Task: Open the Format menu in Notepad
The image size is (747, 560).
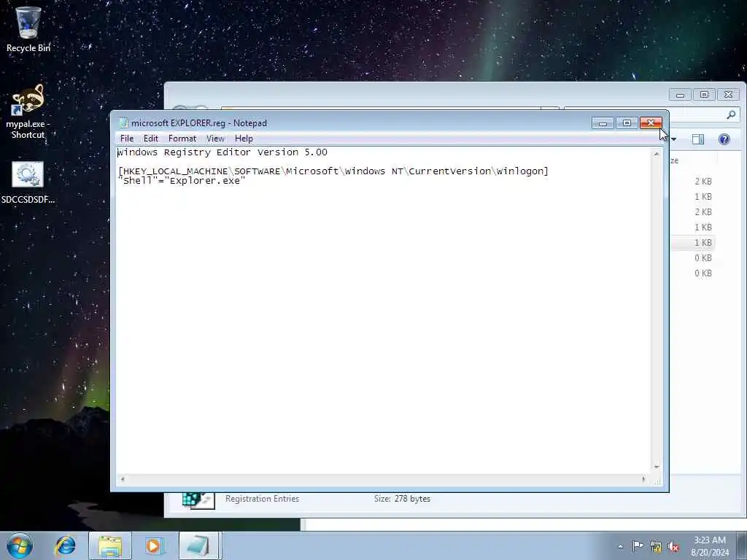Action: pyautogui.click(x=182, y=139)
